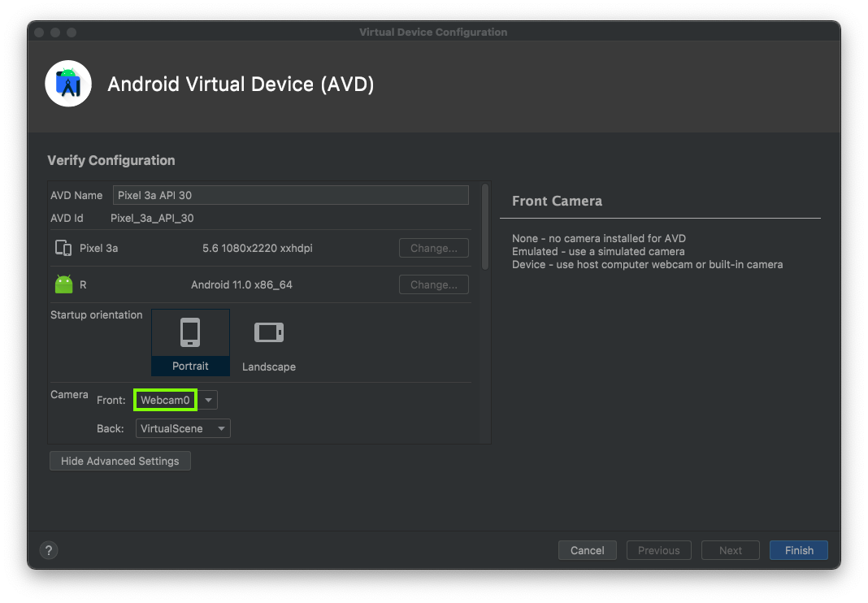
Task: Click the Pixel 3a device icon
Action: [x=63, y=248]
